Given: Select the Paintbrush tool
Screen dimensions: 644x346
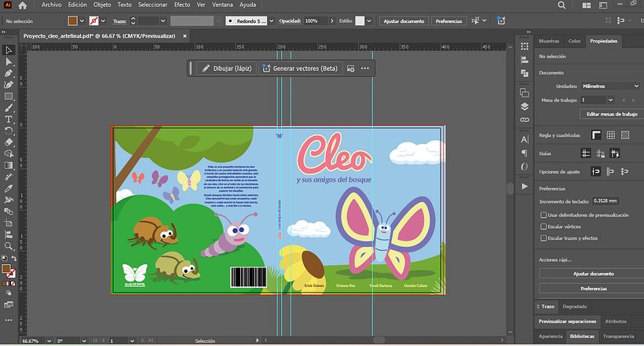Looking at the screenshot, I should point(8,108).
